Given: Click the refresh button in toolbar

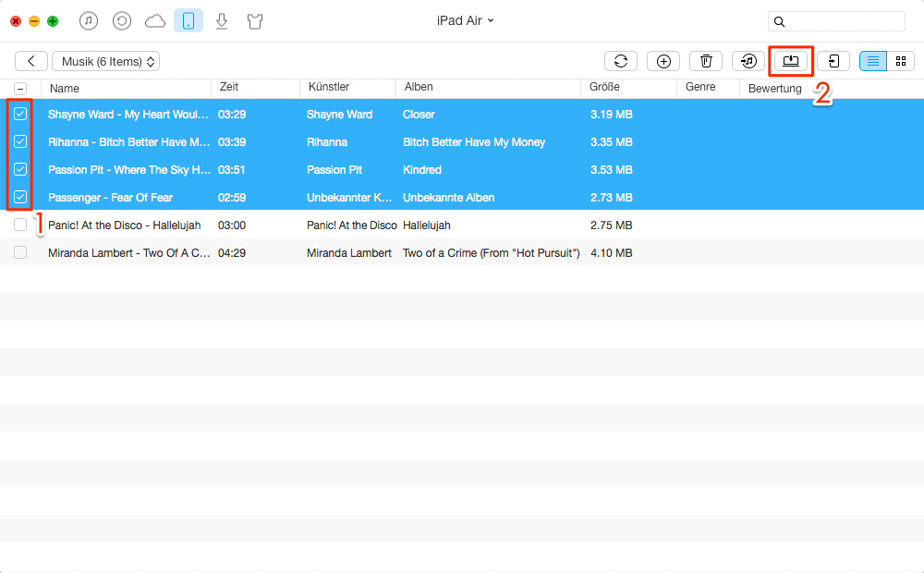Looking at the screenshot, I should (x=621, y=61).
